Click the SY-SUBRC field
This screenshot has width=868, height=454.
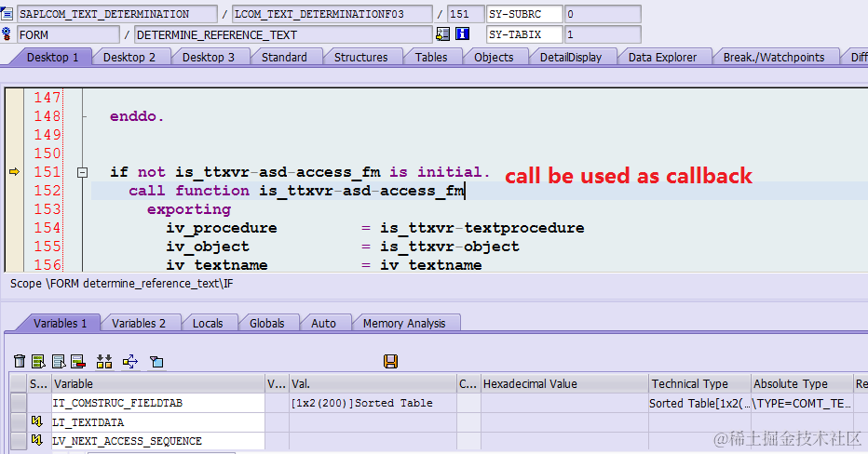click(x=524, y=14)
